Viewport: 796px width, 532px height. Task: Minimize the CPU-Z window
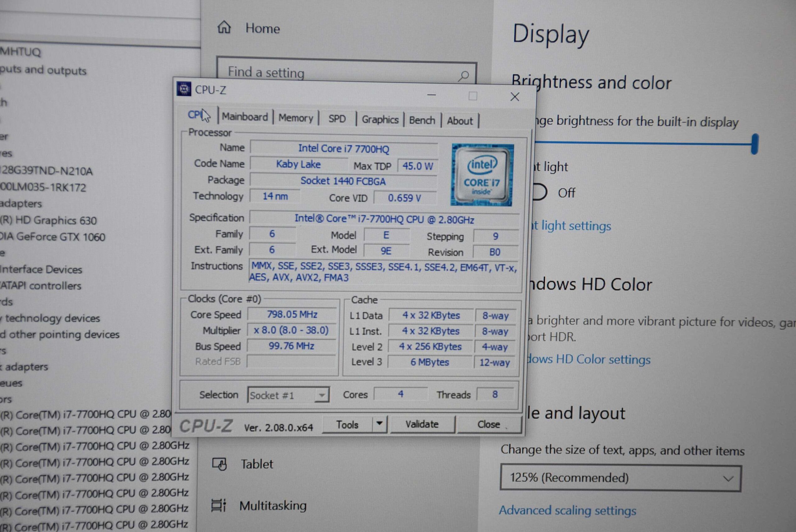pyautogui.click(x=431, y=95)
